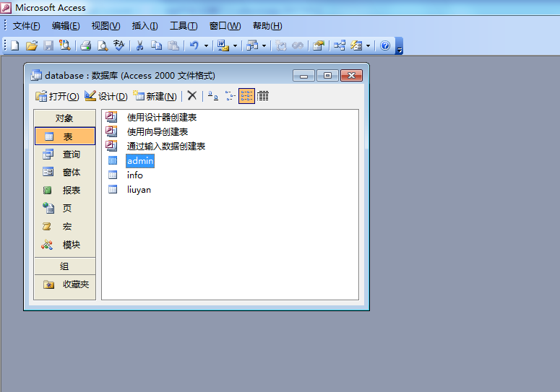Image resolution: width=560 pixels, height=392 pixels.
Task: Expand the Analyze dropdown arrow
Action: coord(264,45)
